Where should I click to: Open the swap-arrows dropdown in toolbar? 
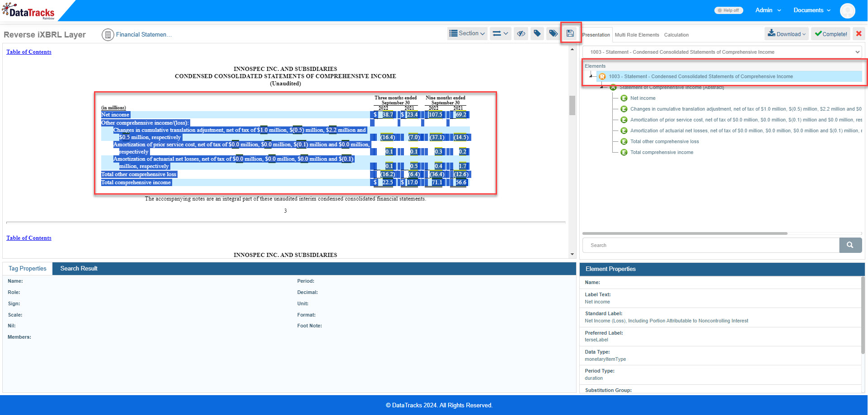500,33
